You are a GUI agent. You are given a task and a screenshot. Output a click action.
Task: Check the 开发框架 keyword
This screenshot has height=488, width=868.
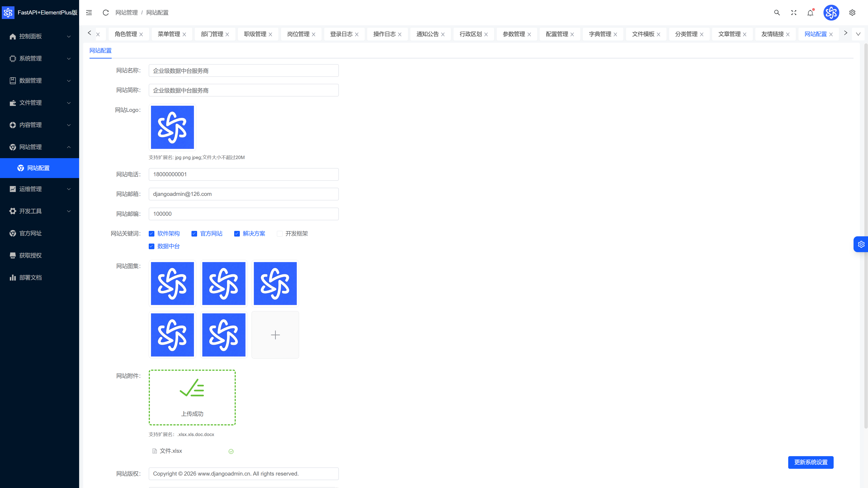(x=279, y=233)
